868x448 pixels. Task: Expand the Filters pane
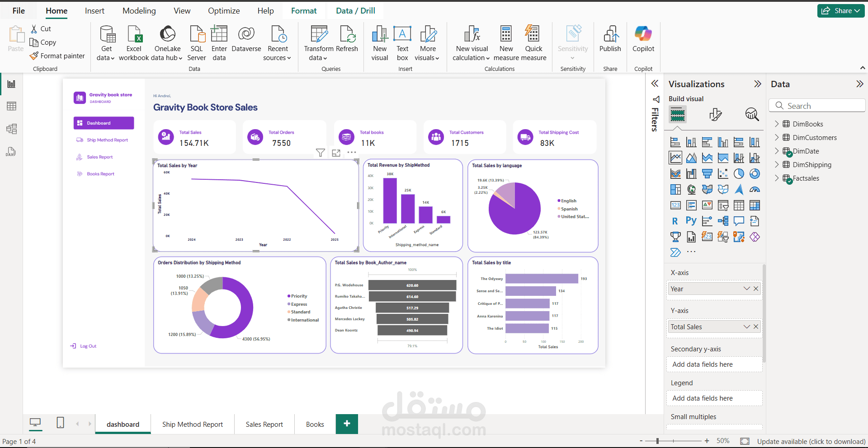click(x=655, y=84)
